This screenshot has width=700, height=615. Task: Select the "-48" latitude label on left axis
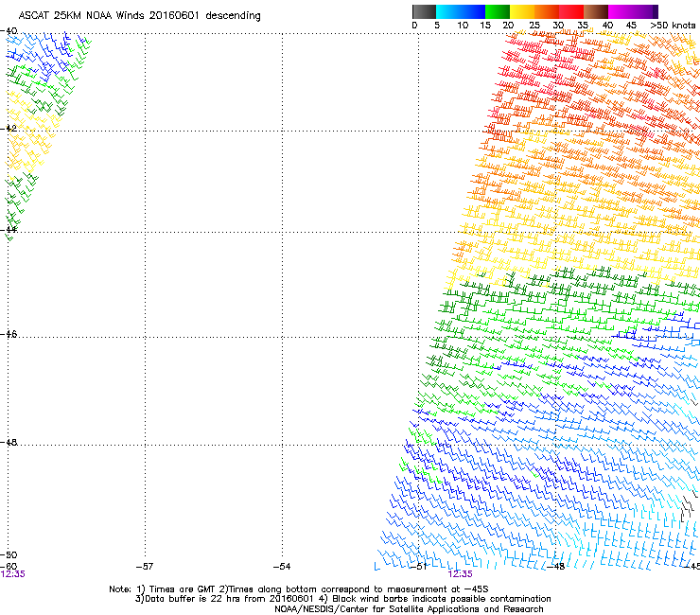(9, 442)
